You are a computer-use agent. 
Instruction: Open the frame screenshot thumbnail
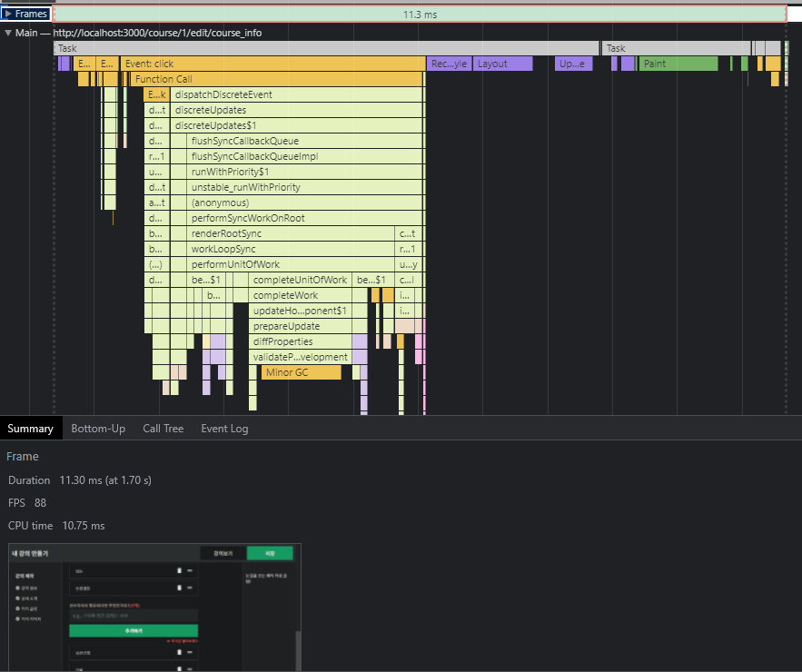tap(154, 608)
